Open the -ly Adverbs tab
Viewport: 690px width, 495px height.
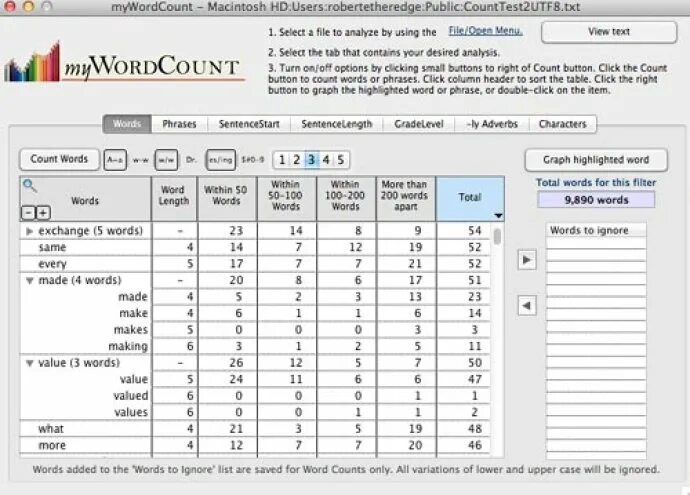click(x=492, y=124)
